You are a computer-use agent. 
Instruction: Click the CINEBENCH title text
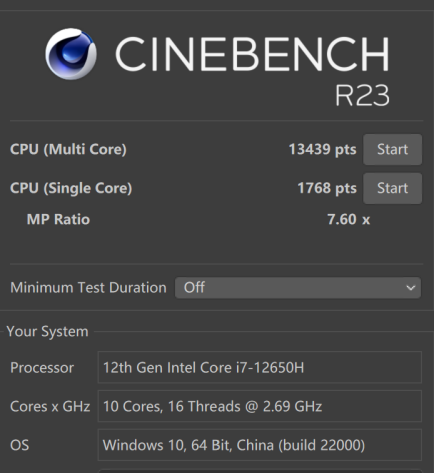pos(252,54)
